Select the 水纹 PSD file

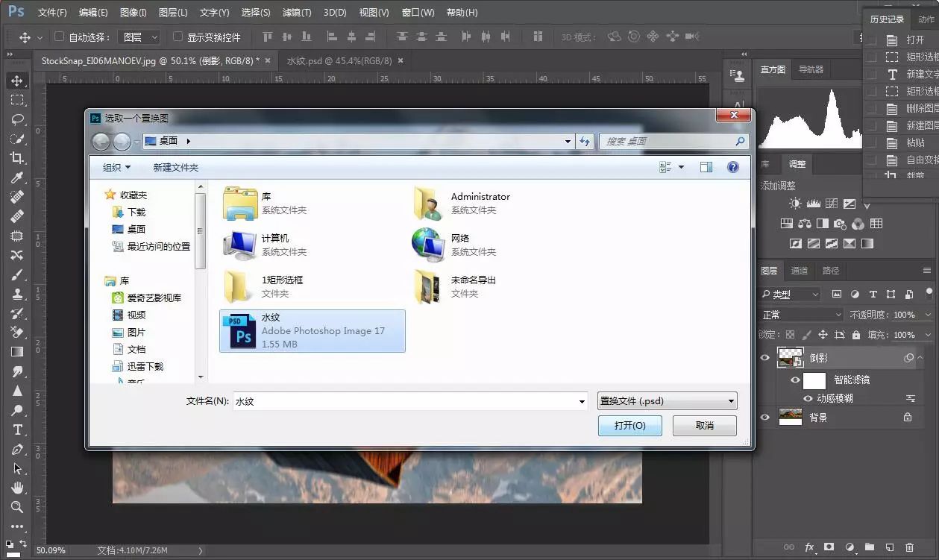tap(313, 330)
